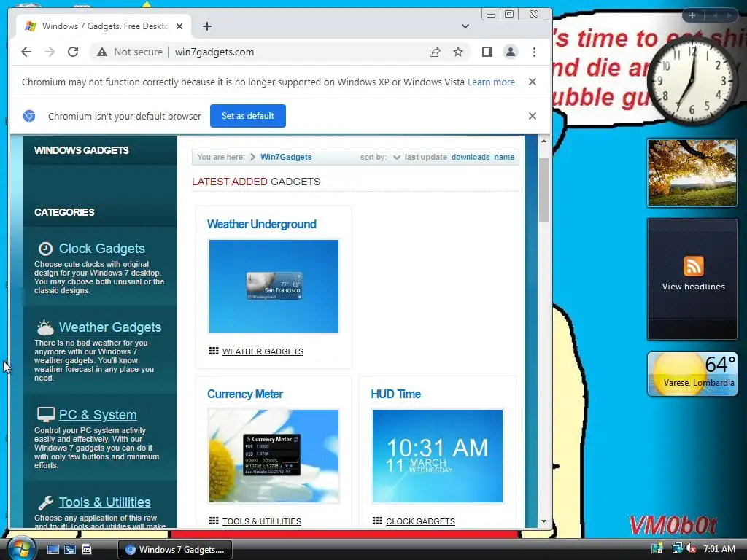Image resolution: width=747 pixels, height=560 pixels.
Task: Open the Tools & Utilities category link
Action: [105, 502]
